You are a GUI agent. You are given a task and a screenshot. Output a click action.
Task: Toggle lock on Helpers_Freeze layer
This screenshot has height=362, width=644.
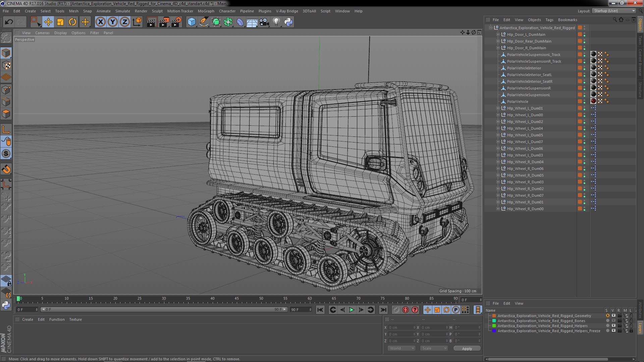(631, 331)
